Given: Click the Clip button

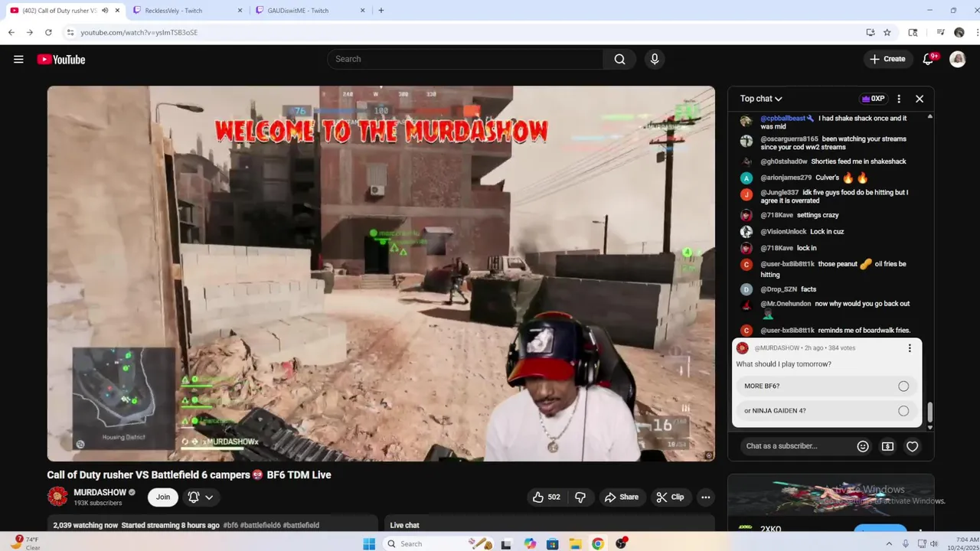Looking at the screenshot, I should 670,497.
